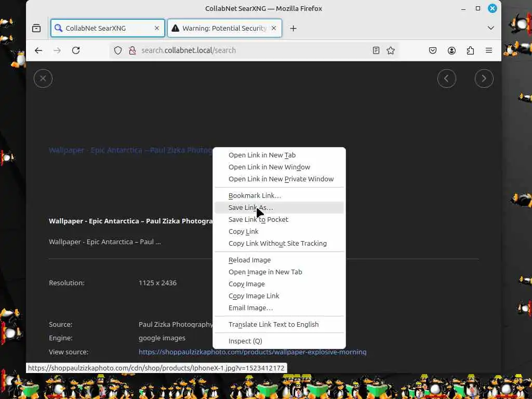Open the Firefox application hamburger menu
The width and height of the screenshot is (532, 399).
point(489,50)
